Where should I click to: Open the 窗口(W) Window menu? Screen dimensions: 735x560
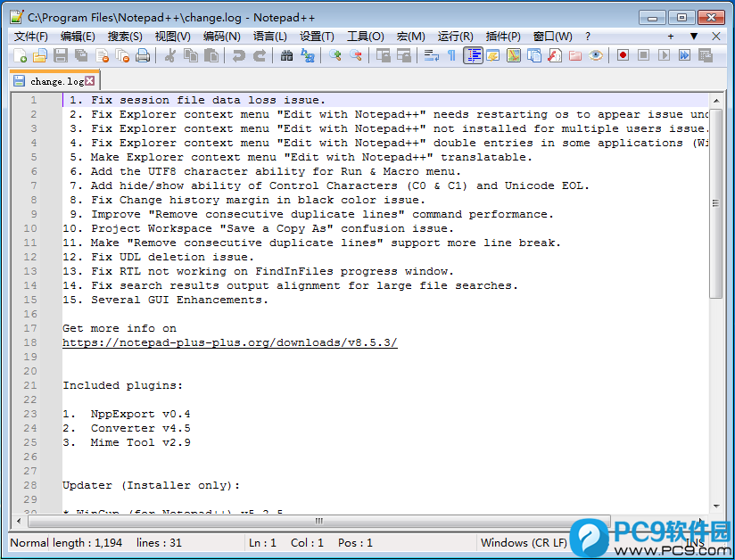pos(553,36)
